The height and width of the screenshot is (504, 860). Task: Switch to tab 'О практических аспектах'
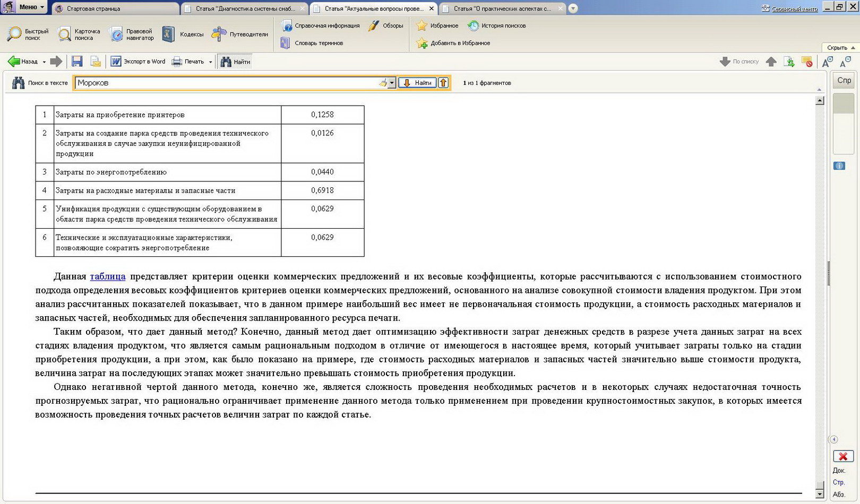click(502, 8)
